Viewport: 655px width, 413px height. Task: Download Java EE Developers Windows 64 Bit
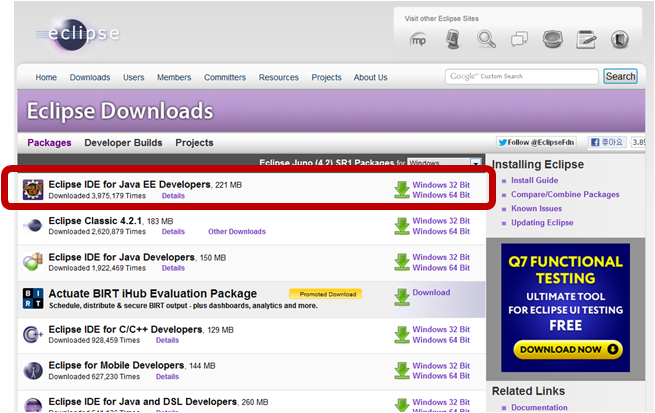click(441, 195)
